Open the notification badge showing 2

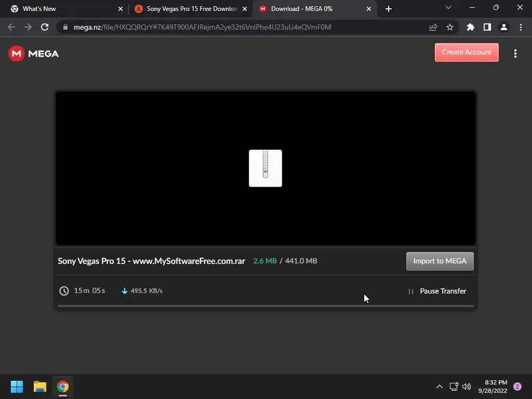point(517,387)
